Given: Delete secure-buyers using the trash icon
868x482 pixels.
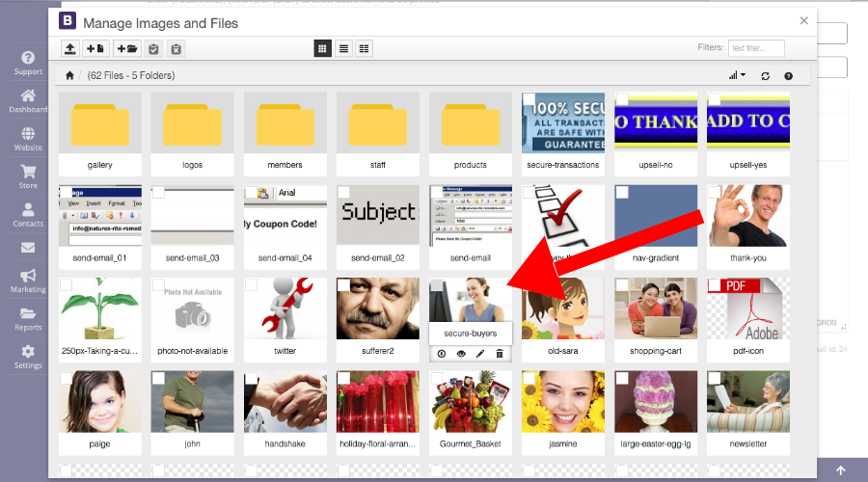Looking at the screenshot, I should (499, 354).
